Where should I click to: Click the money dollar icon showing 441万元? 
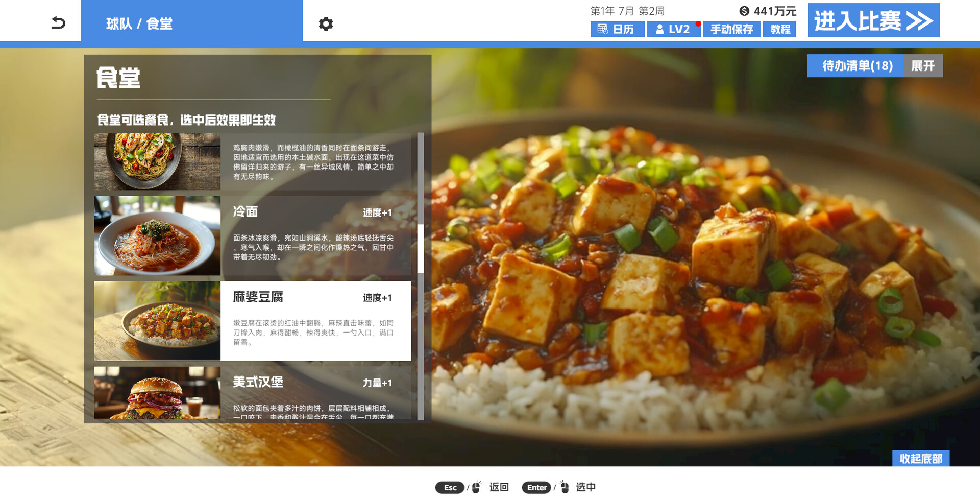pyautogui.click(x=745, y=11)
